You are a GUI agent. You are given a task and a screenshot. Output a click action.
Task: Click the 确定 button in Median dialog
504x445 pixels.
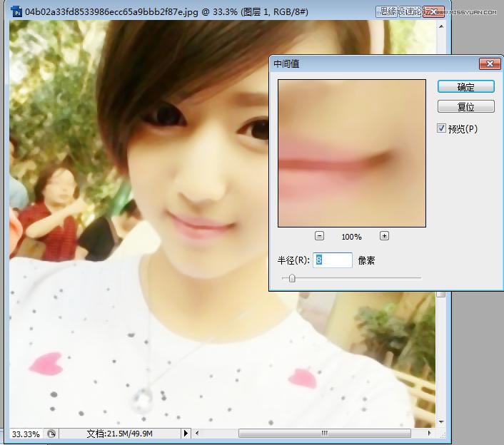[465, 87]
